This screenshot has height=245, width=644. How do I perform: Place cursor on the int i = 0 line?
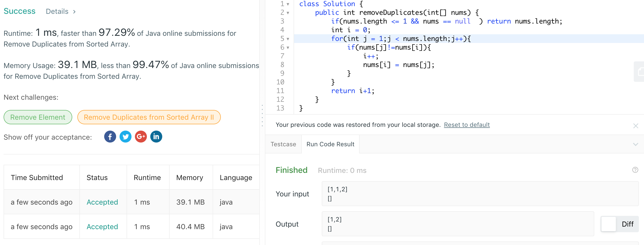point(351,30)
